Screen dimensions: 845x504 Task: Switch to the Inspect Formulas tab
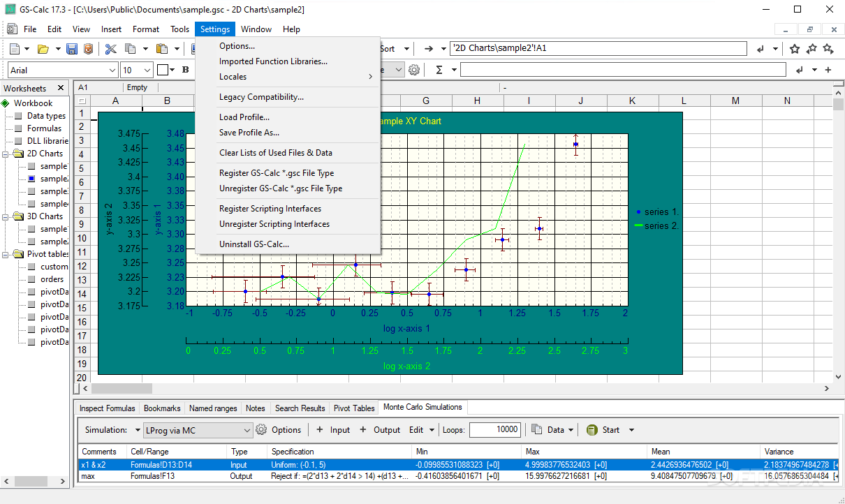coord(108,408)
